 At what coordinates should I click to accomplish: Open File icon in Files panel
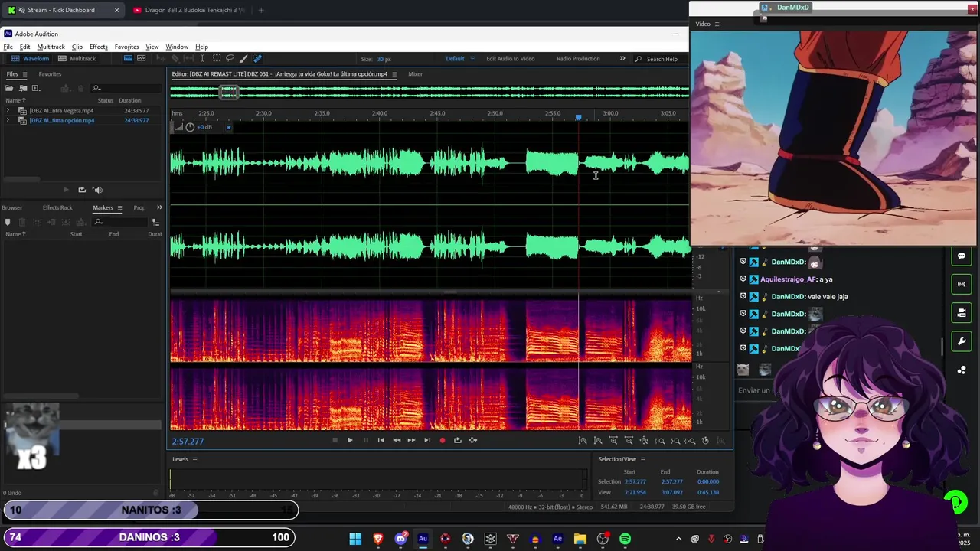[x=8, y=88]
